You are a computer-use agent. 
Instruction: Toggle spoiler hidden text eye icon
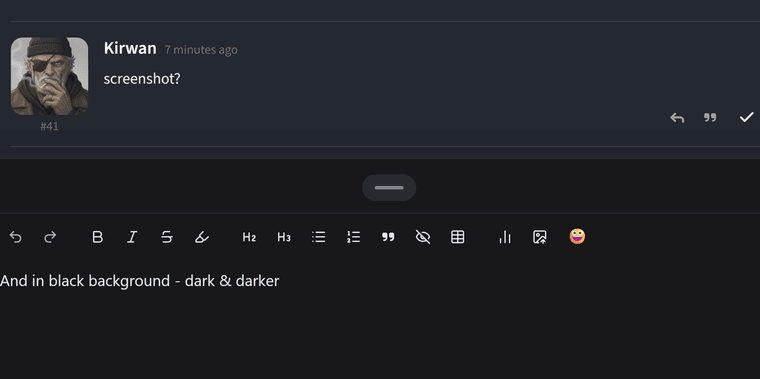423,237
